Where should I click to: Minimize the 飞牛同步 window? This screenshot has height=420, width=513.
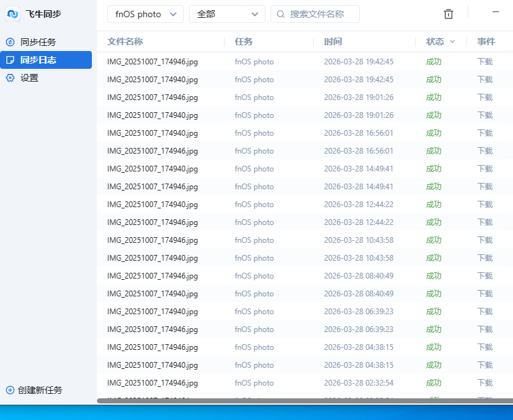pyautogui.click(x=496, y=12)
